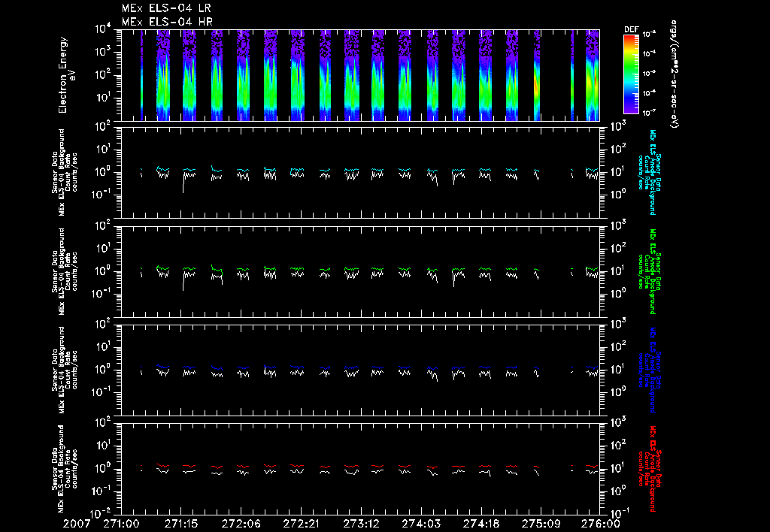
Task: Click the red background count rate plot panel
Action: coord(360,469)
